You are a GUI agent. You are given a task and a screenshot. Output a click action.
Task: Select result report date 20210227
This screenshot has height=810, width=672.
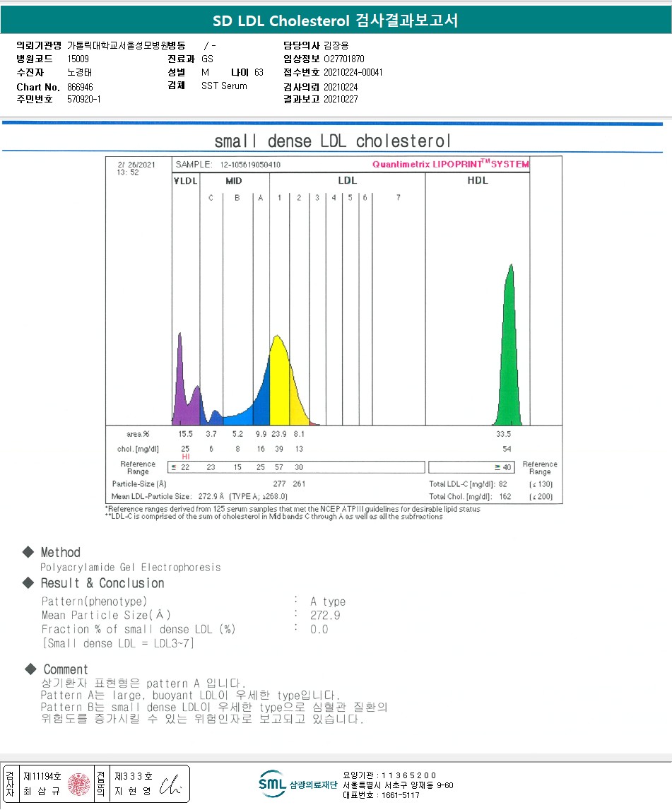tap(341, 99)
